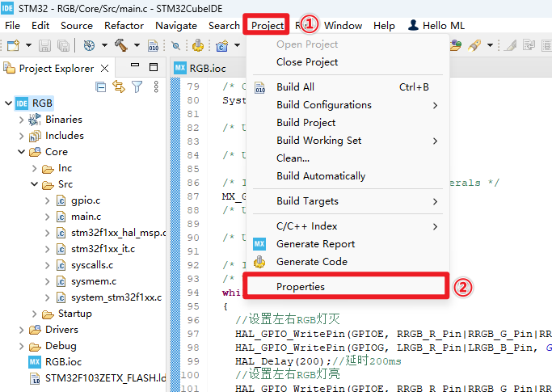
Task: Open dropdown beside the new C source icon
Action: [x=238, y=45]
